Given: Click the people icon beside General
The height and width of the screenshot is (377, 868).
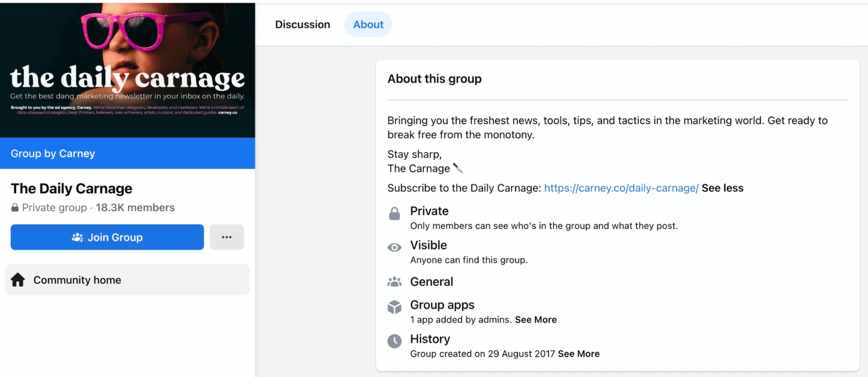Looking at the screenshot, I should (x=394, y=282).
